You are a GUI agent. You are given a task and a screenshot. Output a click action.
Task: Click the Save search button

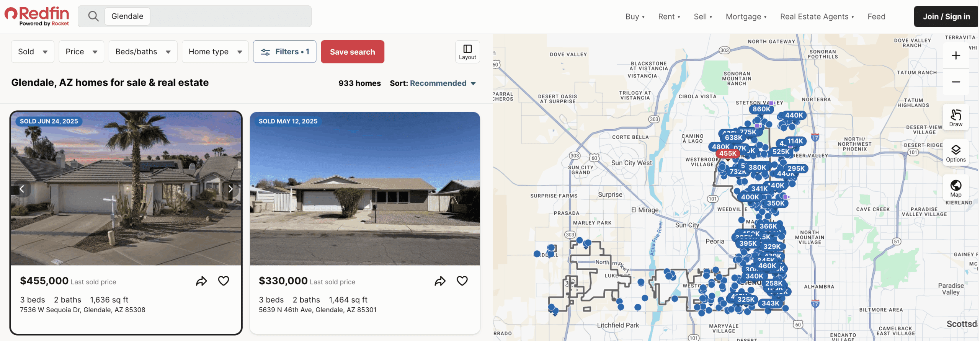coord(352,52)
